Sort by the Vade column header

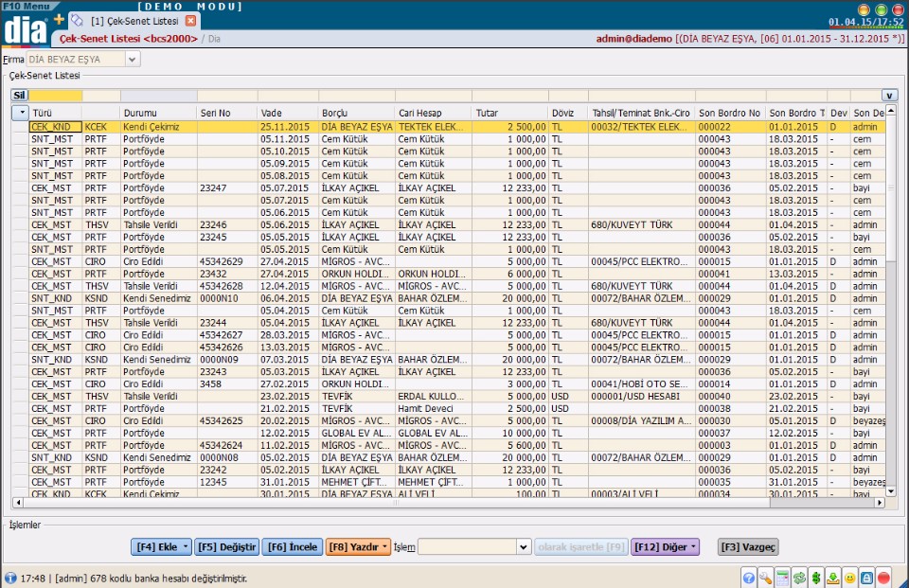tap(288, 113)
